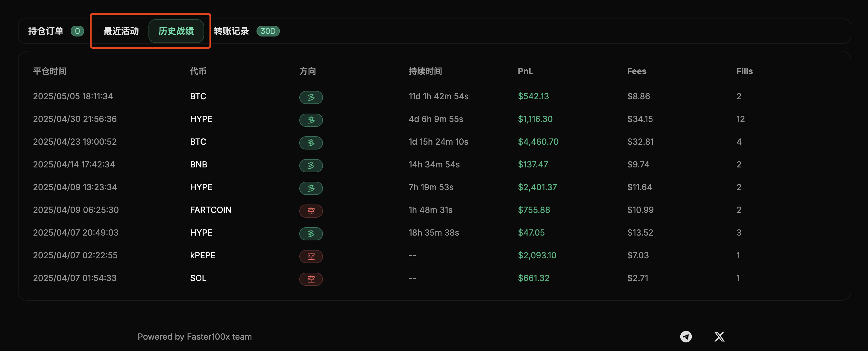Click the long badge on BTC 05/05 row
Viewport: 868px width, 351px height.
pyautogui.click(x=311, y=97)
